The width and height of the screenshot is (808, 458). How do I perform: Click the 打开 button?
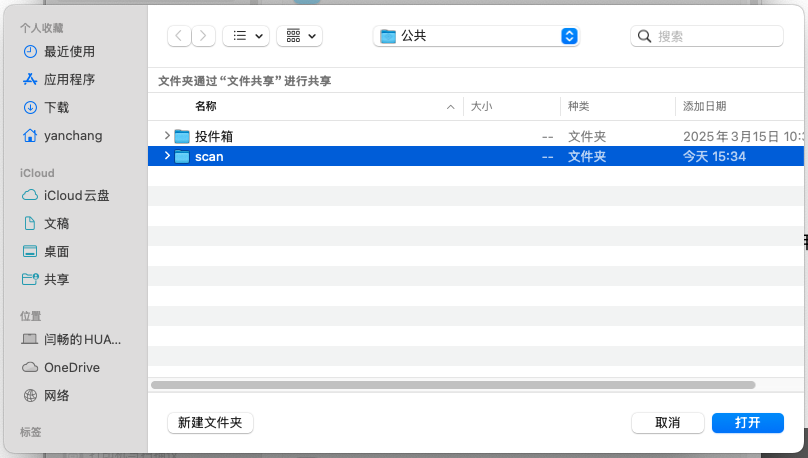coord(747,423)
